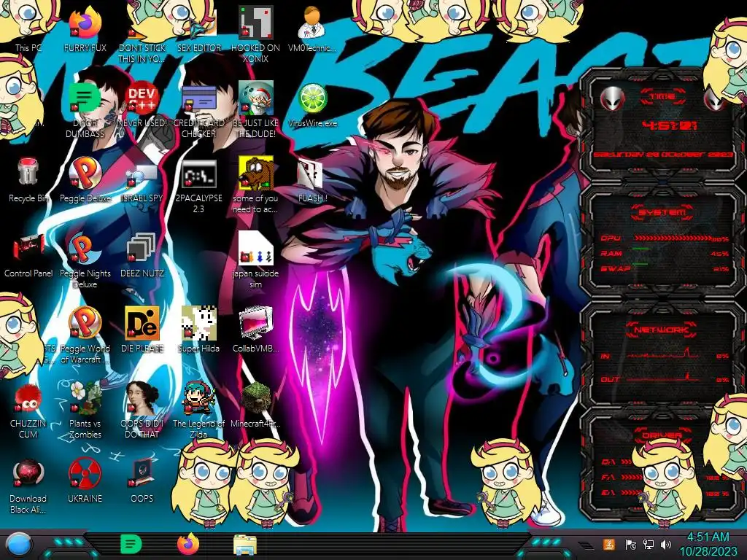
Task: Launch Peggle Deluxe shortcut
Action: (85, 179)
